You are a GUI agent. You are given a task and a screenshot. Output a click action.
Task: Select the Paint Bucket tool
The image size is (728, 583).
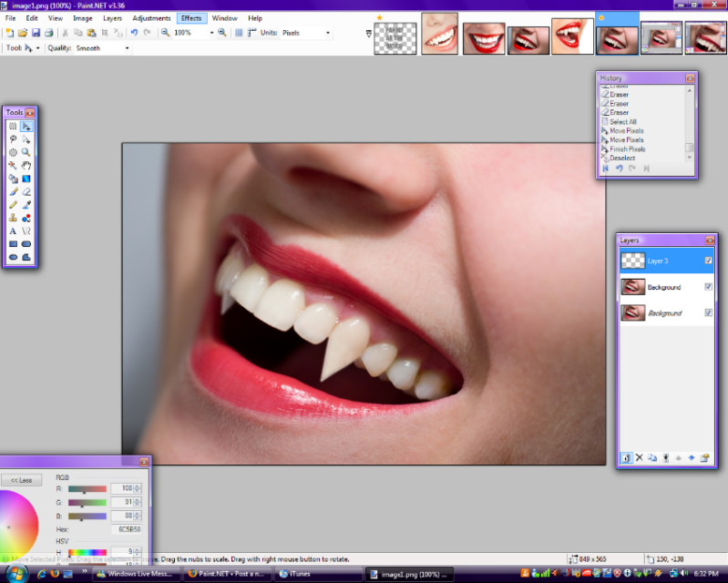(13, 179)
